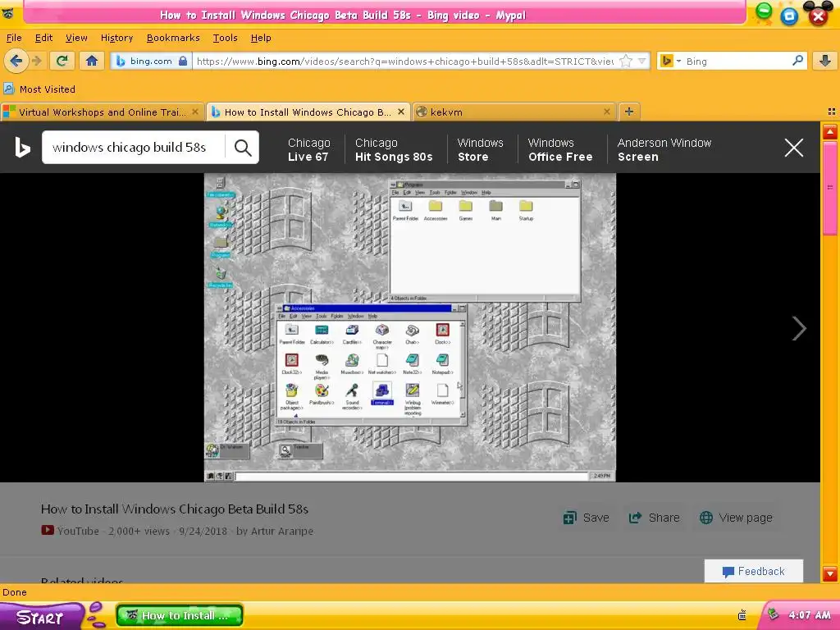Click the scrollbar up arrow
This screenshot has width=840, height=630.
830,132
